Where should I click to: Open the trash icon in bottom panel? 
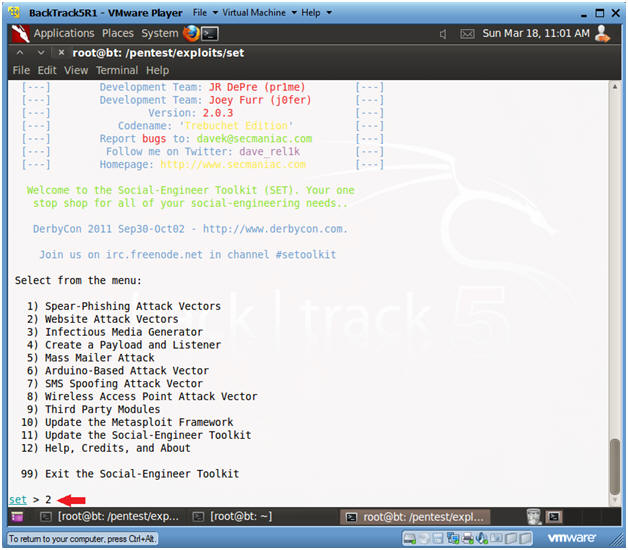(x=533, y=517)
